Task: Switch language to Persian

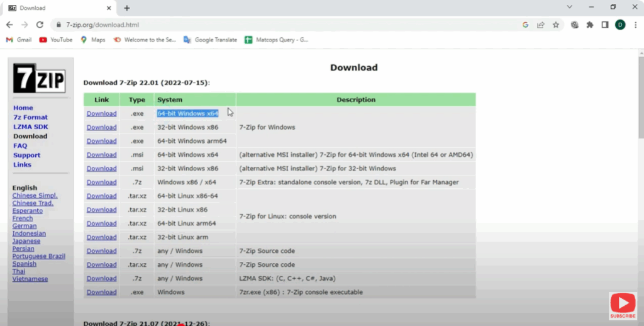Action: click(x=23, y=249)
